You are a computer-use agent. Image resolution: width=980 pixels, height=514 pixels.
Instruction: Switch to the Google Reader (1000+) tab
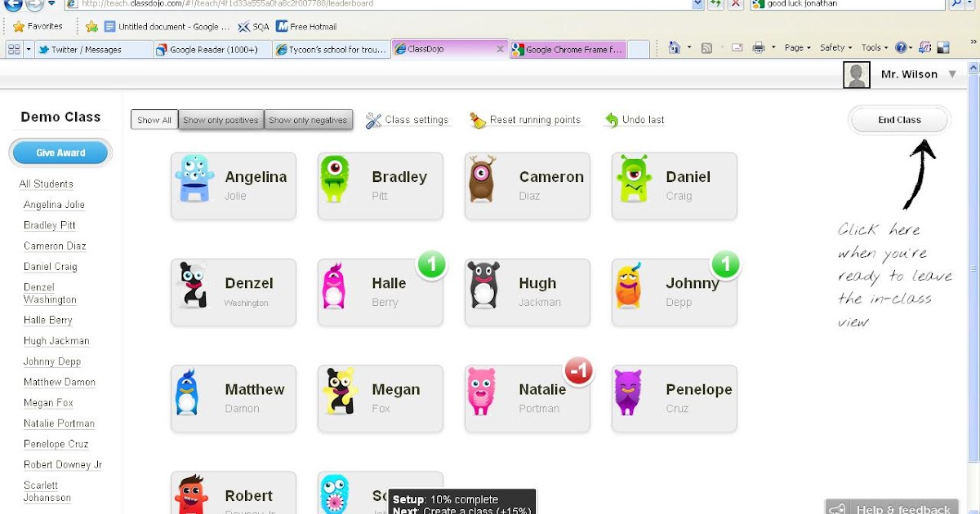(212, 50)
